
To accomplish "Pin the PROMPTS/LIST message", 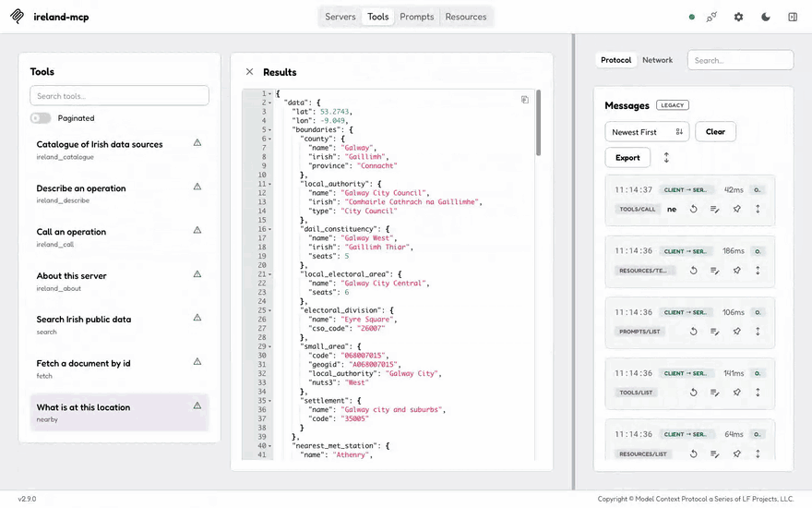I will pyautogui.click(x=736, y=332).
